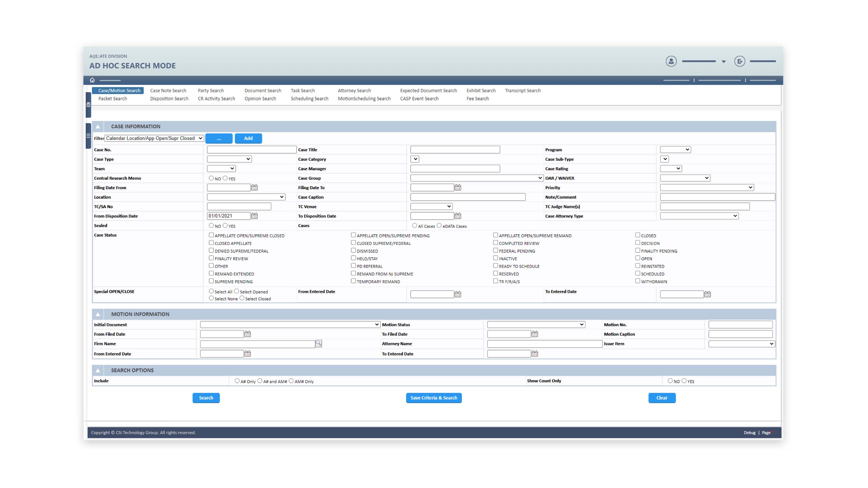The height and width of the screenshot is (488, 868).
Task: Select A# and AM# include option
Action: [260, 381]
